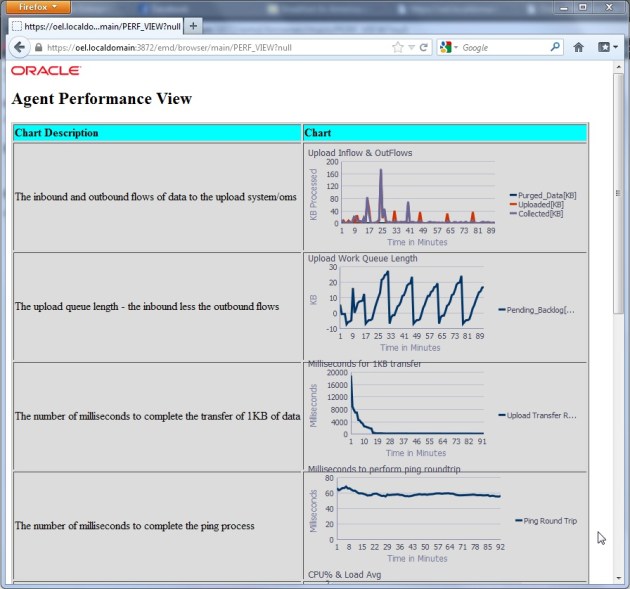Click the Collected[KB] legend entry
630x589 pixels.
(536, 214)
